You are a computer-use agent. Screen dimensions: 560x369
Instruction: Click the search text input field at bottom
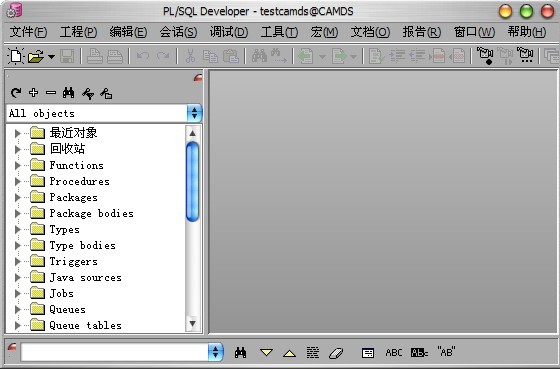[x=115, y=353]
